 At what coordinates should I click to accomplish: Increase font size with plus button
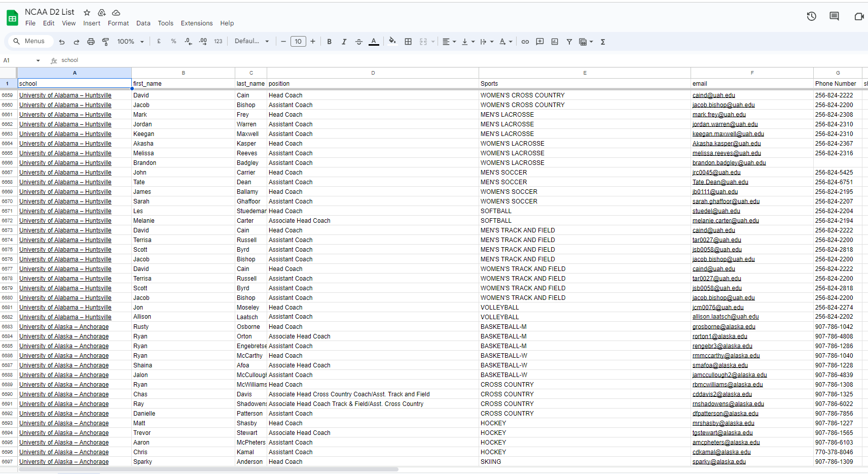click(313, 42)
